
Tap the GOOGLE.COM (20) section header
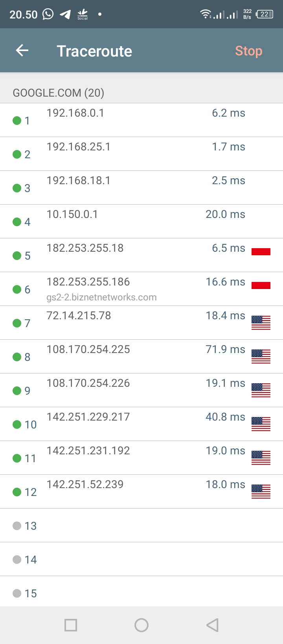point(59,93)
